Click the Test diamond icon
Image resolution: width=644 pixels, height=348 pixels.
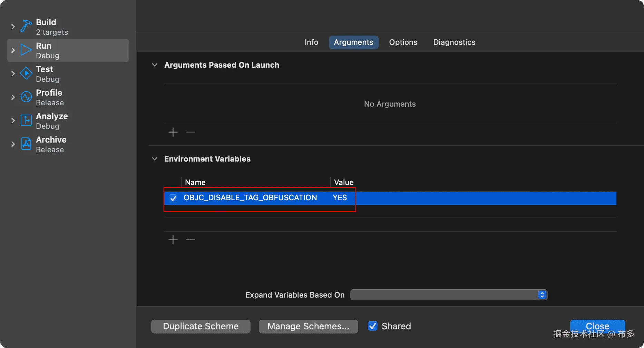(26, 73)
